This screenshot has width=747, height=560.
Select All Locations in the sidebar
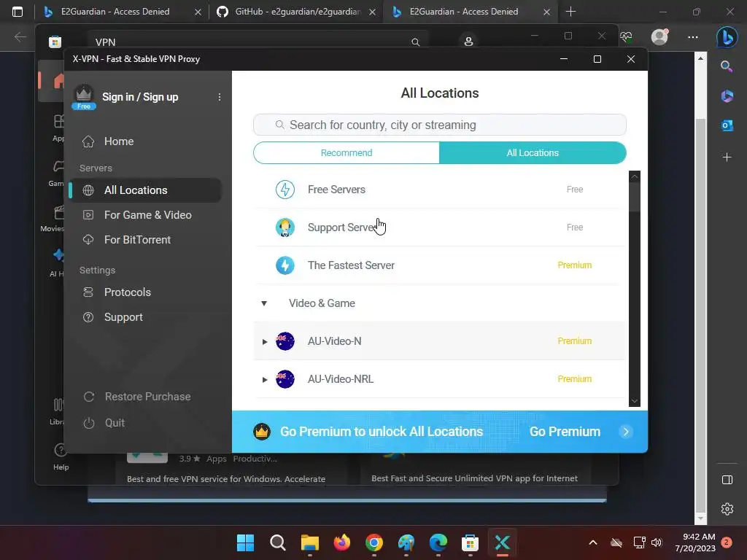tap(145, 190)
